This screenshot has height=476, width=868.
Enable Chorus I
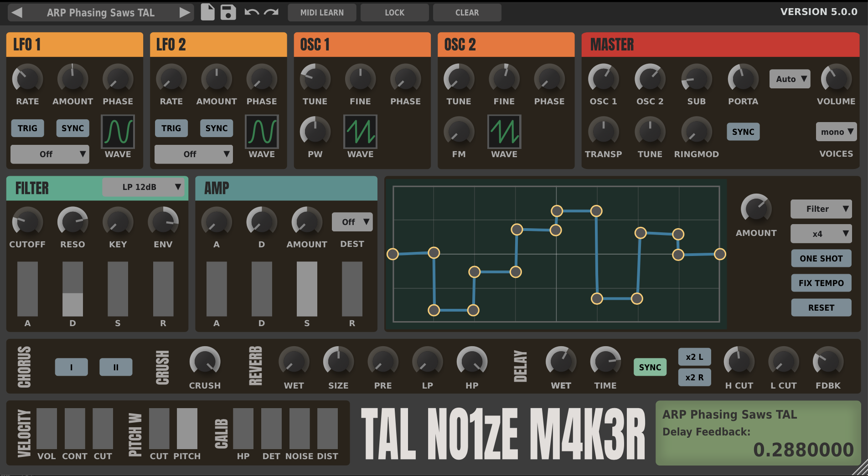72,367
